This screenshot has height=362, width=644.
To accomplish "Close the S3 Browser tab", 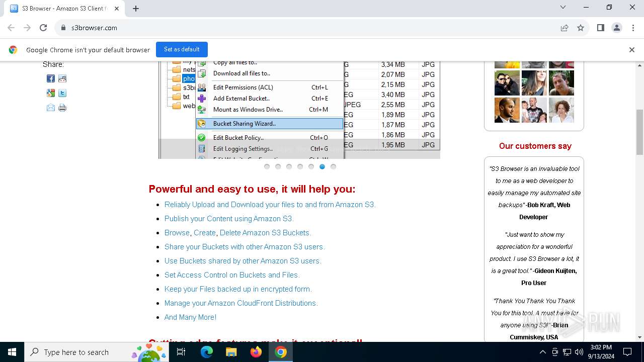I will pos(117,8).
